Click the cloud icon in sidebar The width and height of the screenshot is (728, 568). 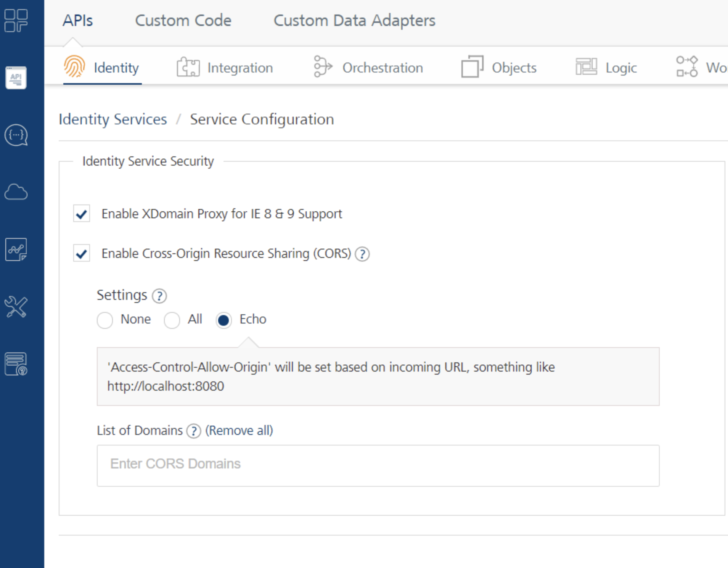coord(16,192)
